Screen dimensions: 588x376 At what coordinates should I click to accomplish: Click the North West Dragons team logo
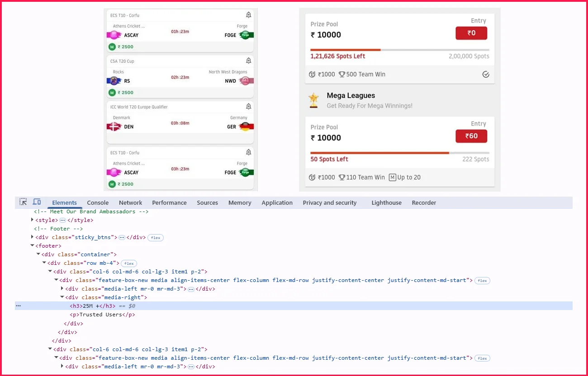click(x=246, y=81)
